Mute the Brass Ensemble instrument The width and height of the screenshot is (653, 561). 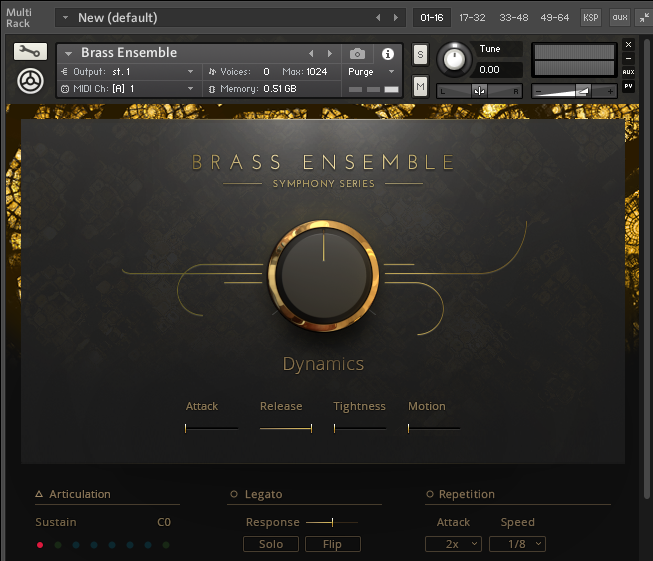420,87
